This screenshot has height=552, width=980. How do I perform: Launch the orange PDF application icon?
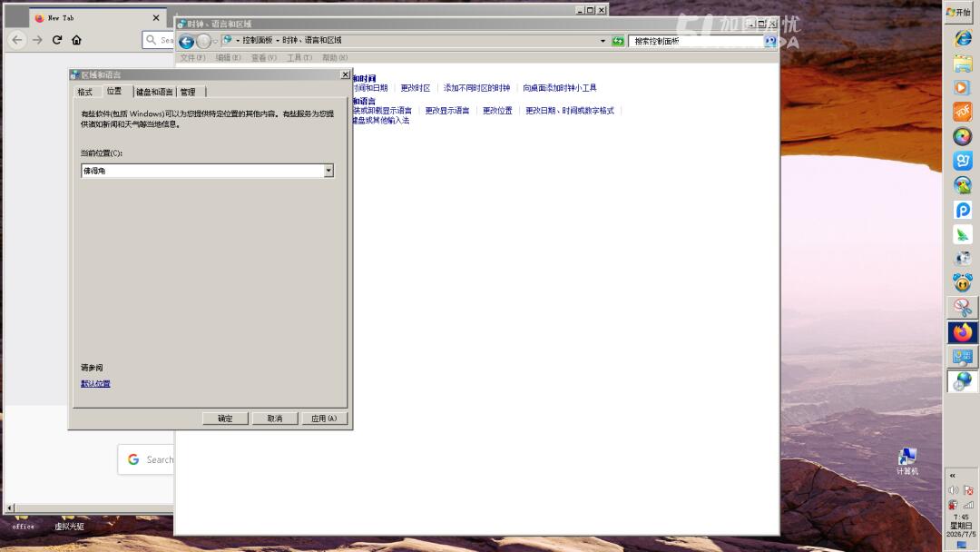coord(963,112)
